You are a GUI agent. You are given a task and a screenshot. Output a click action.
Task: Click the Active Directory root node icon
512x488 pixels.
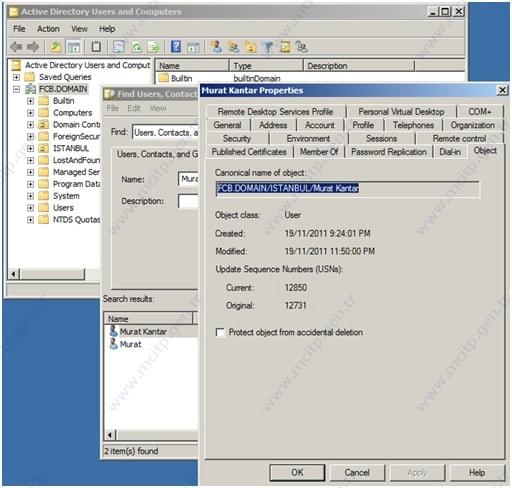click(16, 65)
